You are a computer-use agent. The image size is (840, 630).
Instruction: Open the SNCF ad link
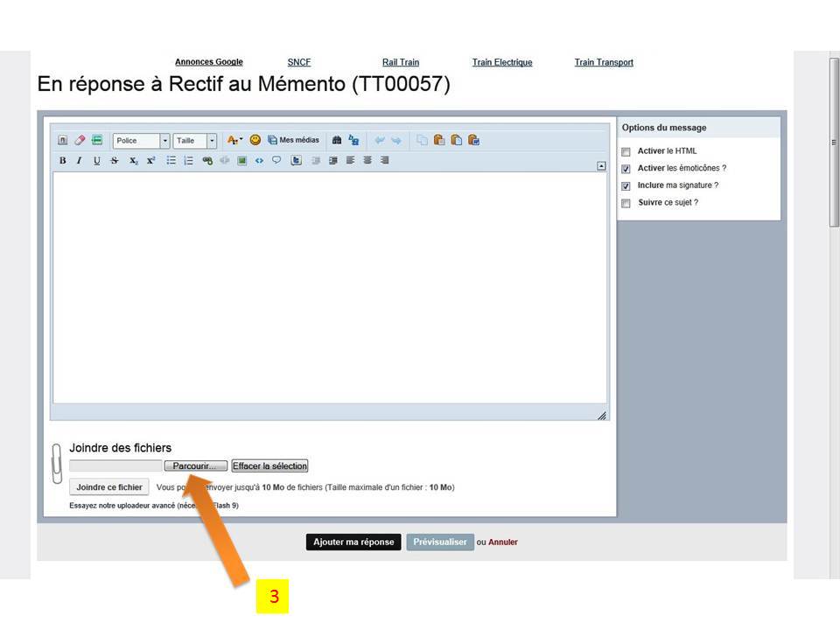(x=299, y=63)
